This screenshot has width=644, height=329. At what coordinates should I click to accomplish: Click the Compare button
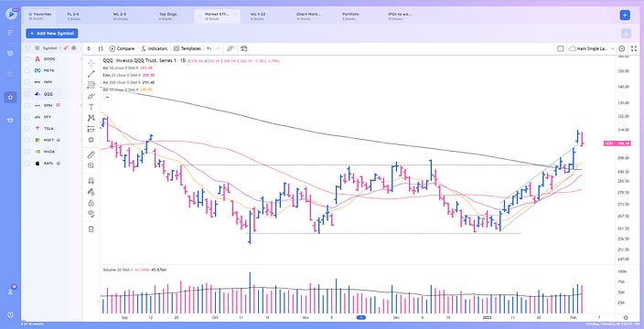(122, 48)
